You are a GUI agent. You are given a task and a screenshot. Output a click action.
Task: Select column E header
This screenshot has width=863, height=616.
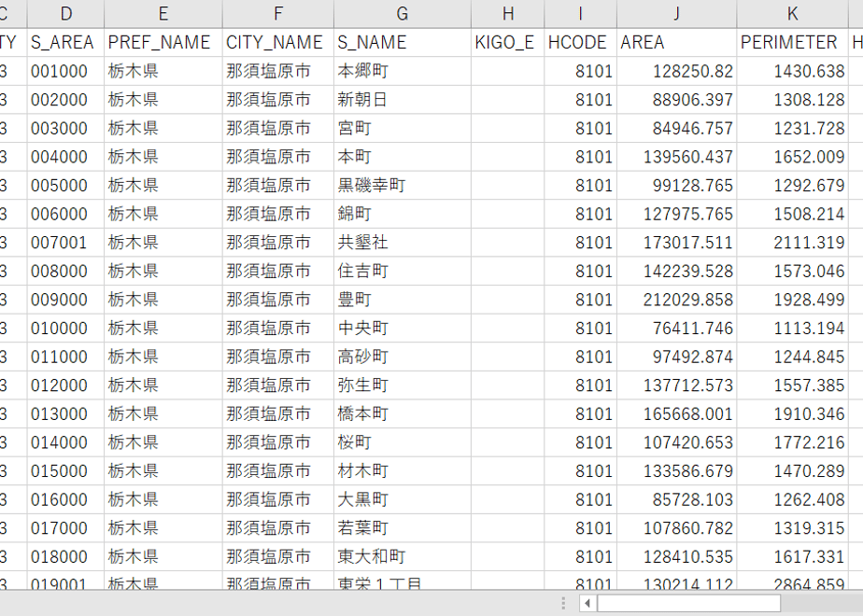163,14
